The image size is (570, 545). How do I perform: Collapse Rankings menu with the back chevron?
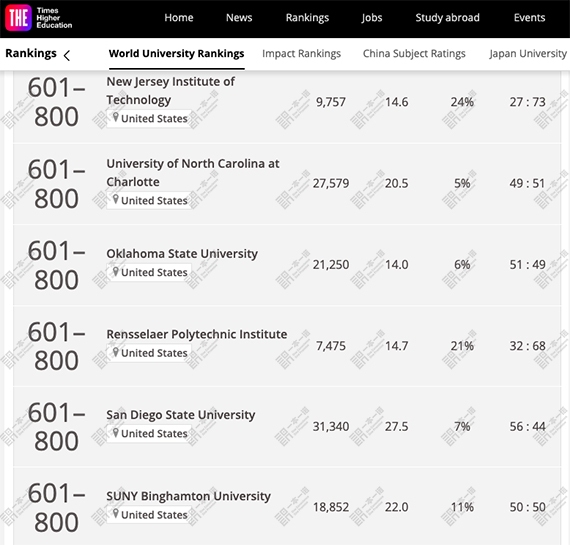[x=67, y=56]
